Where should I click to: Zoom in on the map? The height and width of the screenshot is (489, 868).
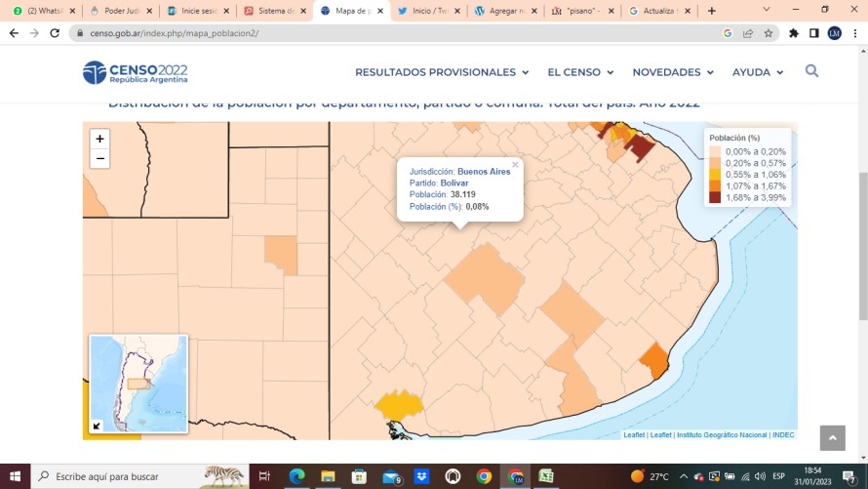pos(99,139)
